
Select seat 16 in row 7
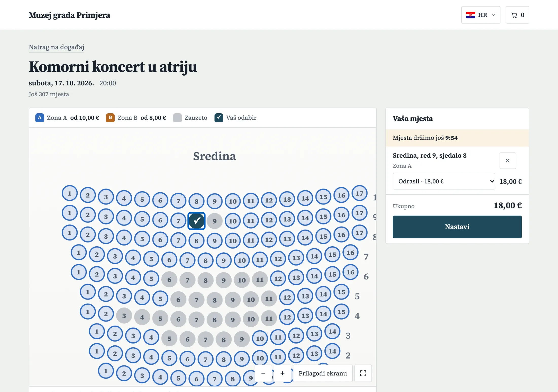pyautogui.click(x=351, y=253)
